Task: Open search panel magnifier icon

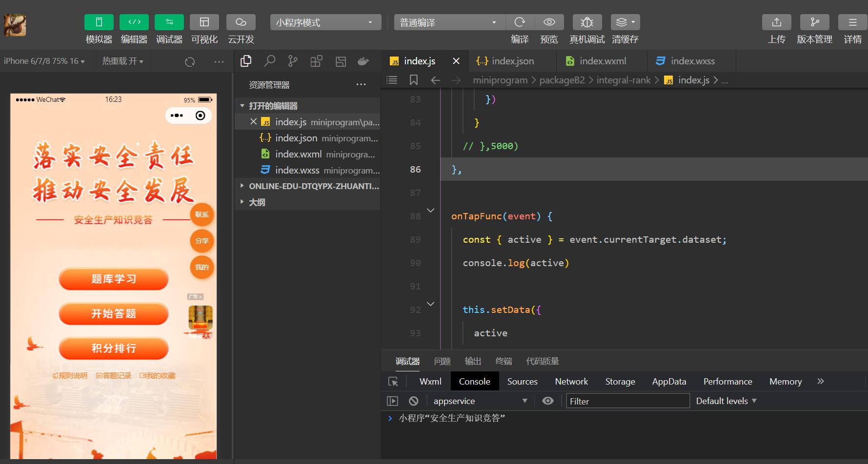Action: pos(269,61)
